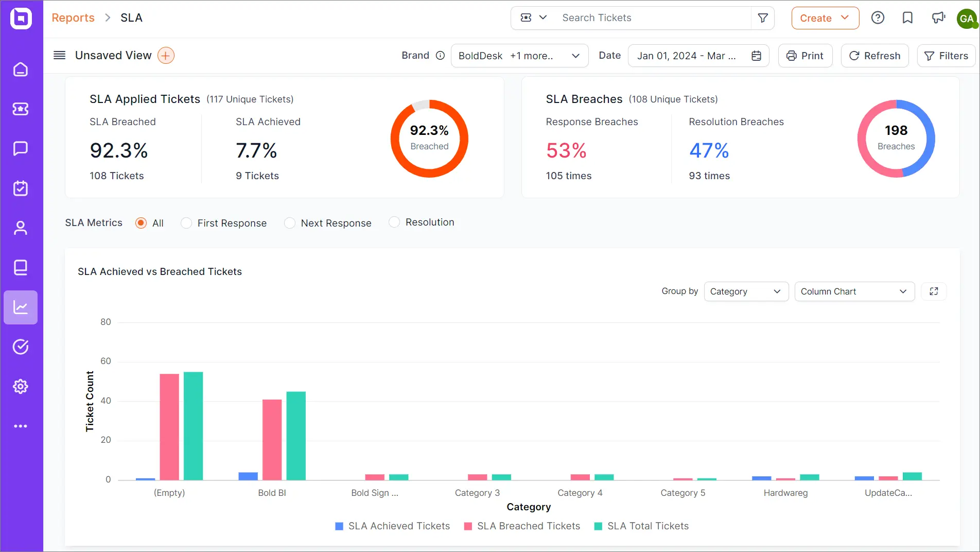Expand chart to fullscreen
The height and width of the screenshot is (552, 980).
pyautogui.click(x=934, y=291)
